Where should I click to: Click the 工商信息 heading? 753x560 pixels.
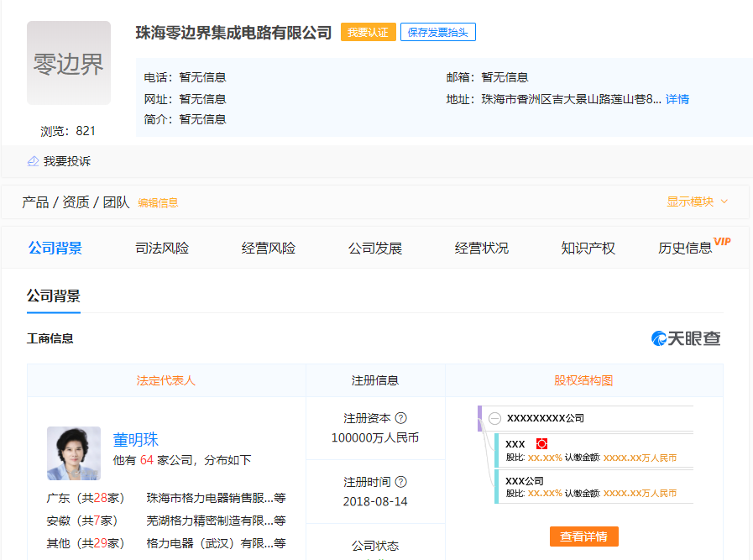click(x=50, y=338)
